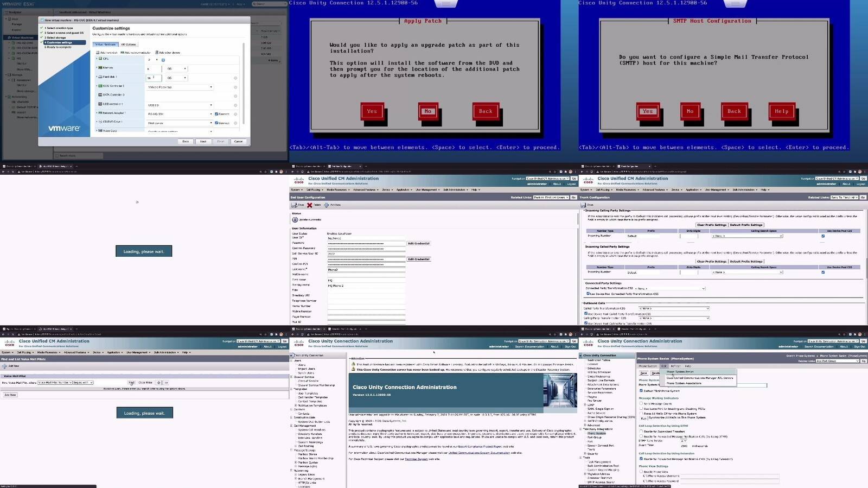Click No in the SMTP Host Configuration dialog
The image size is (868, 488).
[690, 111]
